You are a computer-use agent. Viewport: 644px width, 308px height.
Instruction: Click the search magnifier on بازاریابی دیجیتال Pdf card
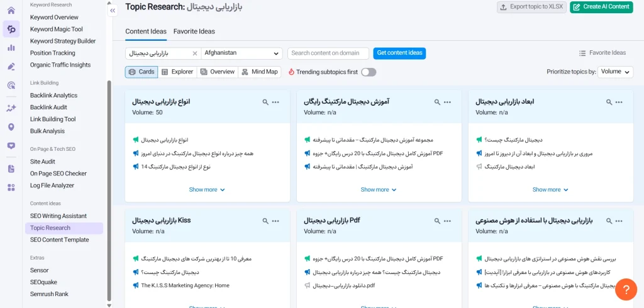coord(438,221)
